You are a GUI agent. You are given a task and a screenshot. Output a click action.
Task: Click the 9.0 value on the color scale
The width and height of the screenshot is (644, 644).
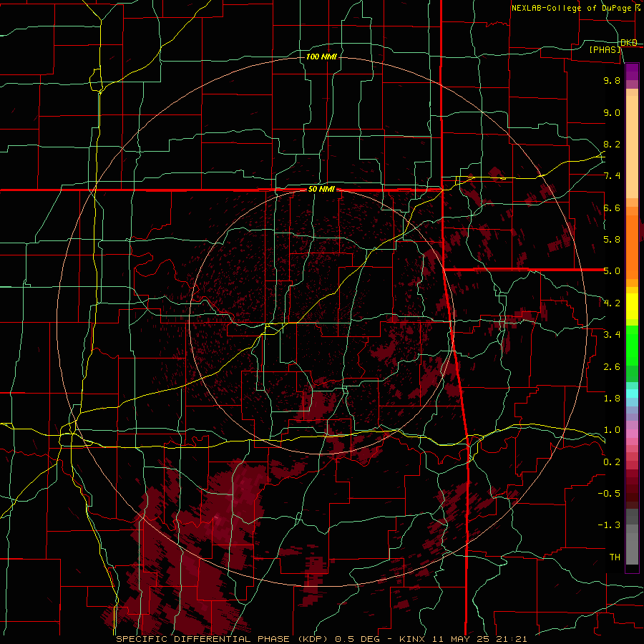pyautogui.click(x=612, y=112)
